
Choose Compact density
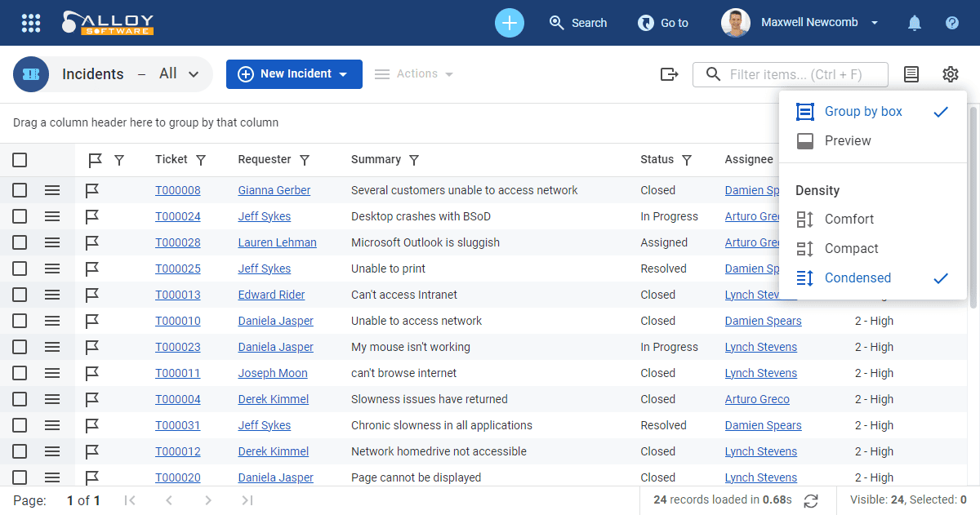pos(873,249)
